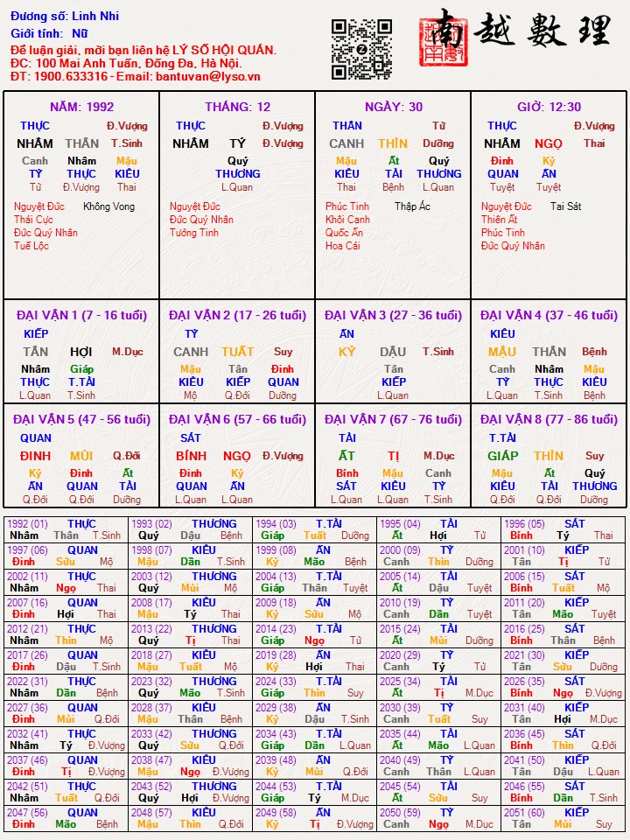Click the '2031 (40)' year cell

coord(563,714)
